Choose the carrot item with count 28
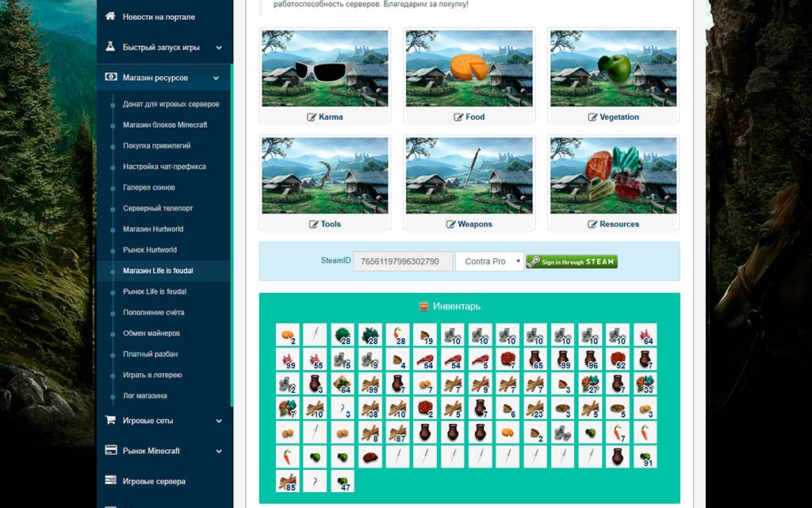Viewport: 812px width, 508px height. pos(397,335)
